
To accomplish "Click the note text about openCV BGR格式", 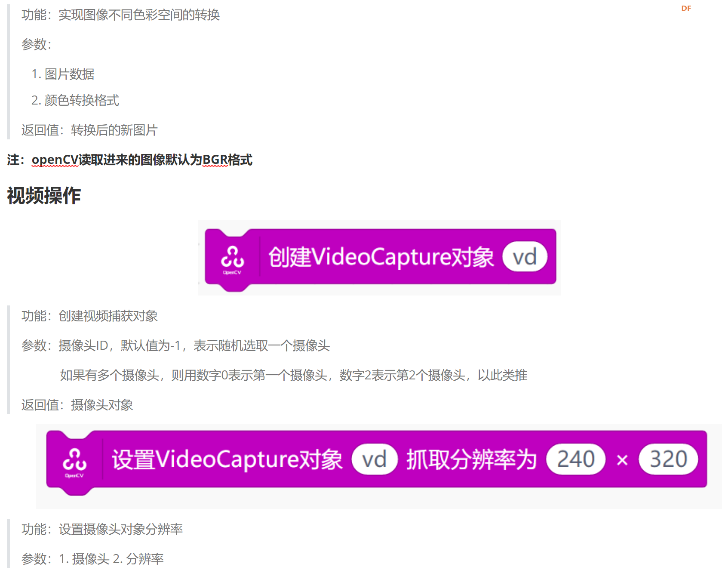I will click(130, 160).
